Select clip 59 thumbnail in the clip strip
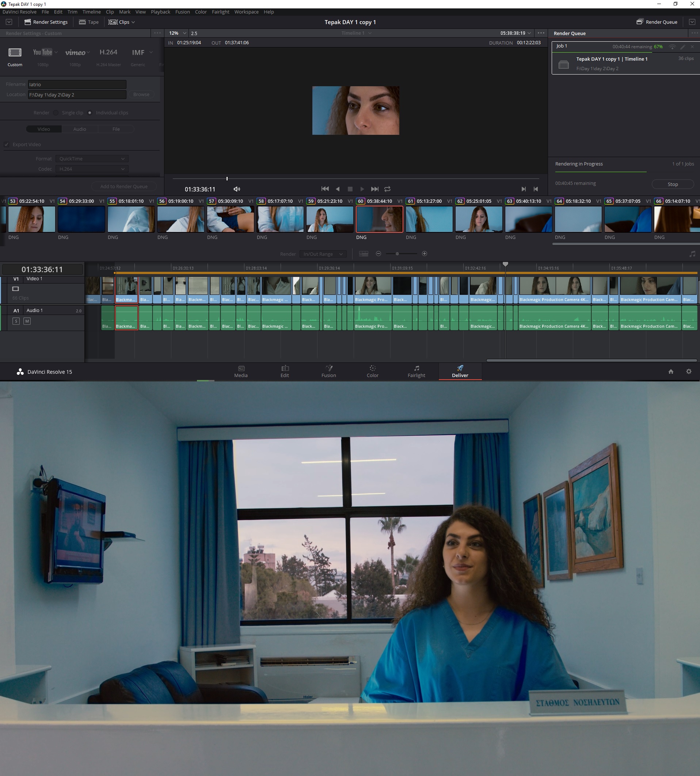This screenshot has width=700, height=776. point(330,219)
